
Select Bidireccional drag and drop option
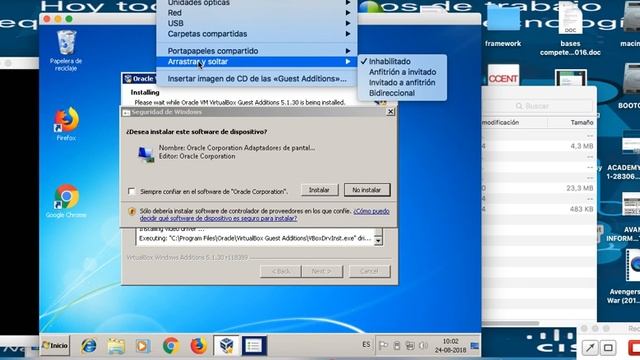click(x=402, y=93)
